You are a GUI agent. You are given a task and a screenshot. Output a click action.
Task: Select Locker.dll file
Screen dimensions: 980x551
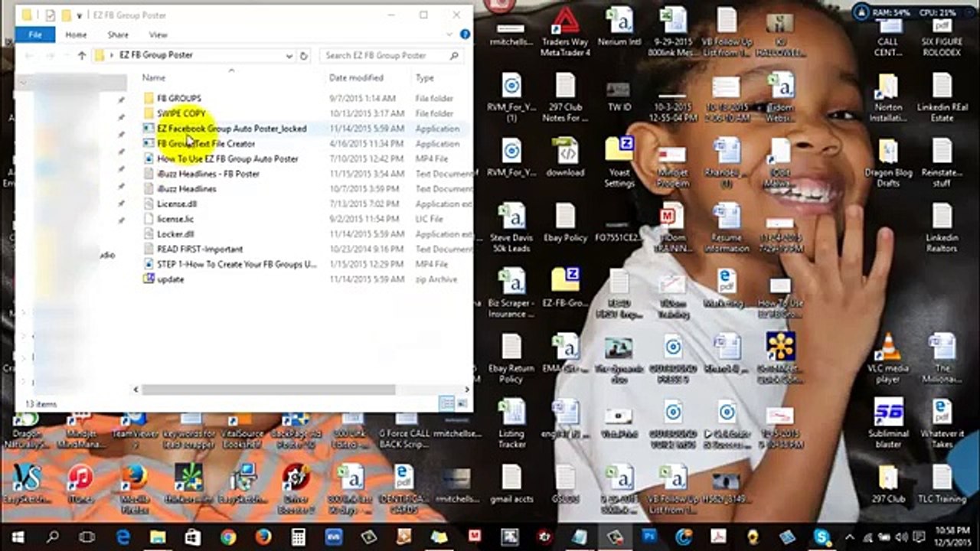coord(175,234)
